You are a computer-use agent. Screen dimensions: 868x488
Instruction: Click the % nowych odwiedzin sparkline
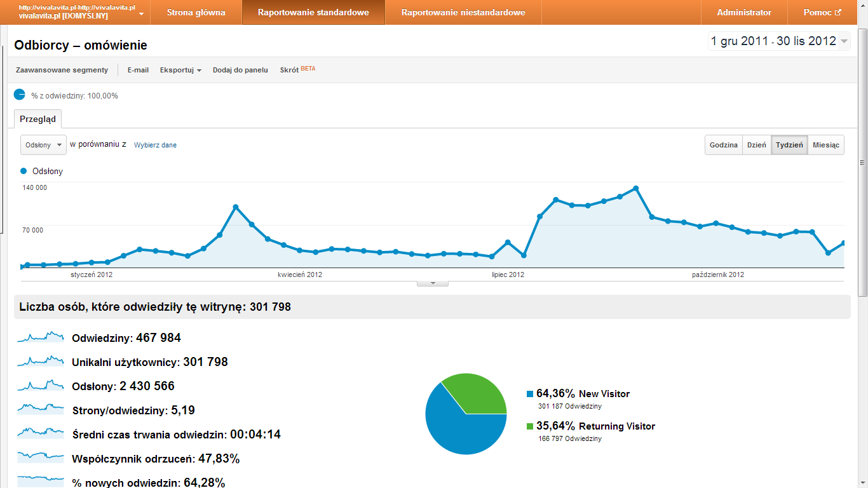(41, 480)
